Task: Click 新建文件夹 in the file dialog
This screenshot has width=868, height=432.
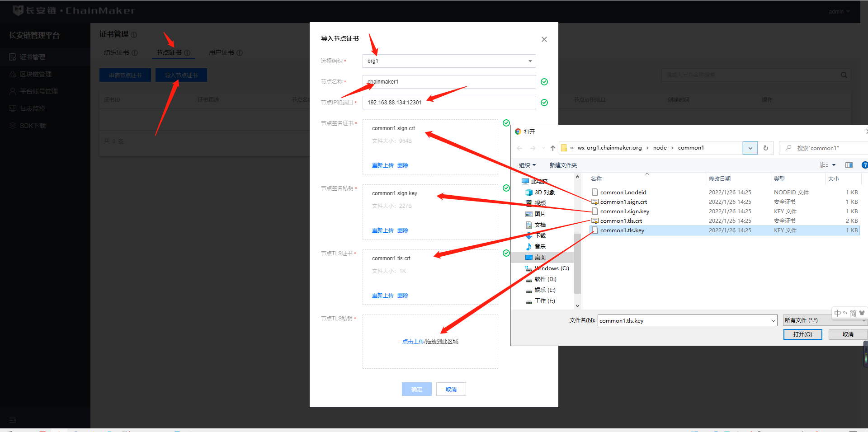Action: (x=563, y=165)
